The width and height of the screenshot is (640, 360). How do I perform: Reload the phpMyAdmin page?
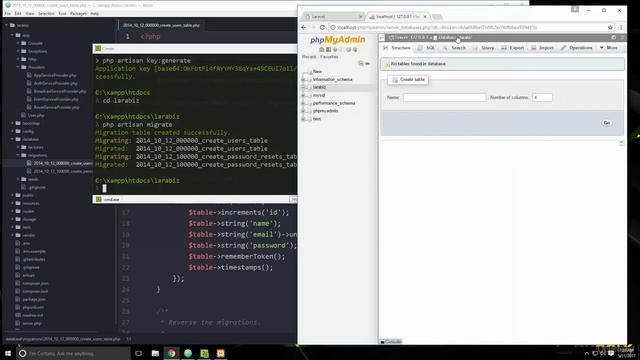point(322,27)
